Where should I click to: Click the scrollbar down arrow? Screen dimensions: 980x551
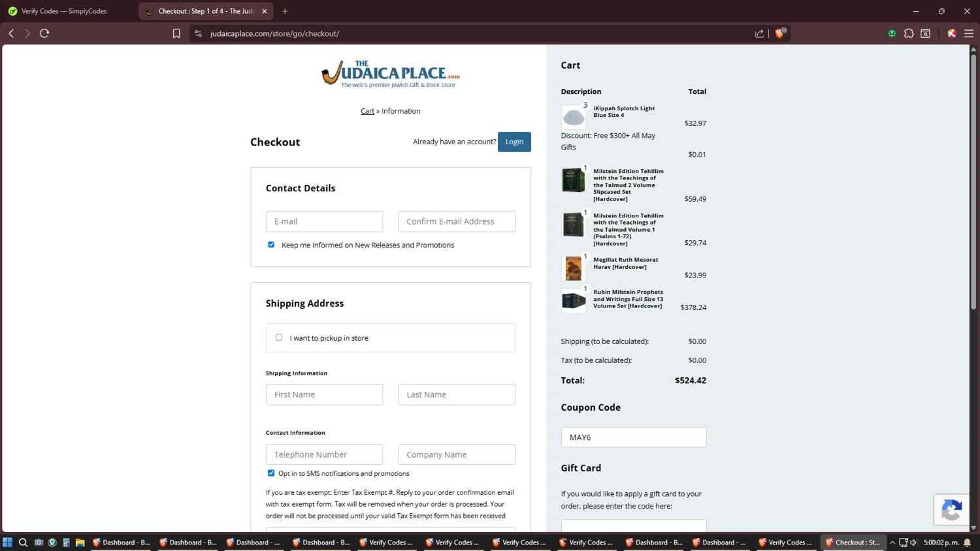pyautogui.click(x=973, y=527)
